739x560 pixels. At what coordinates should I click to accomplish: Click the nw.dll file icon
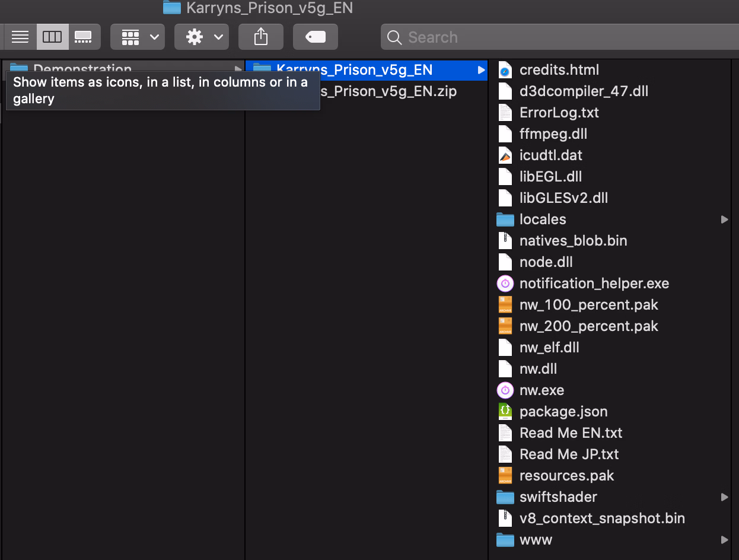click(505, 369)
